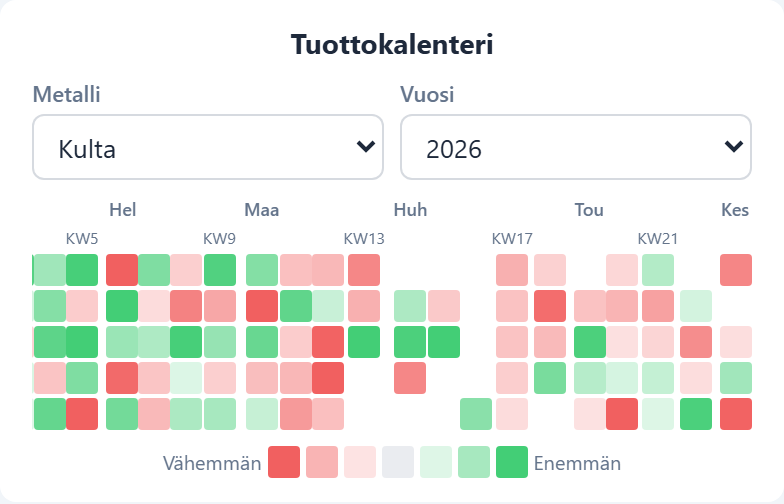
Task: Click the Maa month label
Action: 262,210
